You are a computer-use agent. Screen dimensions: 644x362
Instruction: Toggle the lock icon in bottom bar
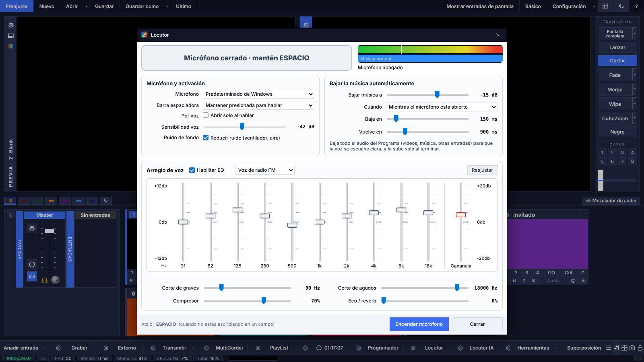click(640, 348)
